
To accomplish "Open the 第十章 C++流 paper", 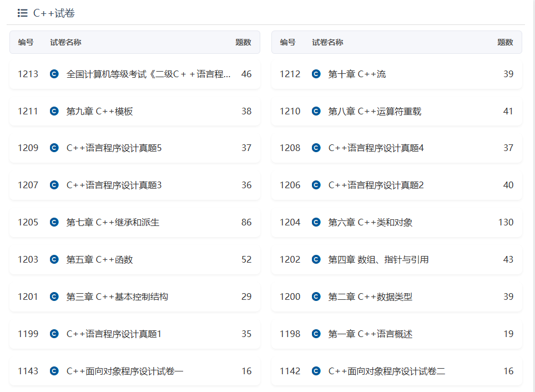I will click(x=357, y=74).
